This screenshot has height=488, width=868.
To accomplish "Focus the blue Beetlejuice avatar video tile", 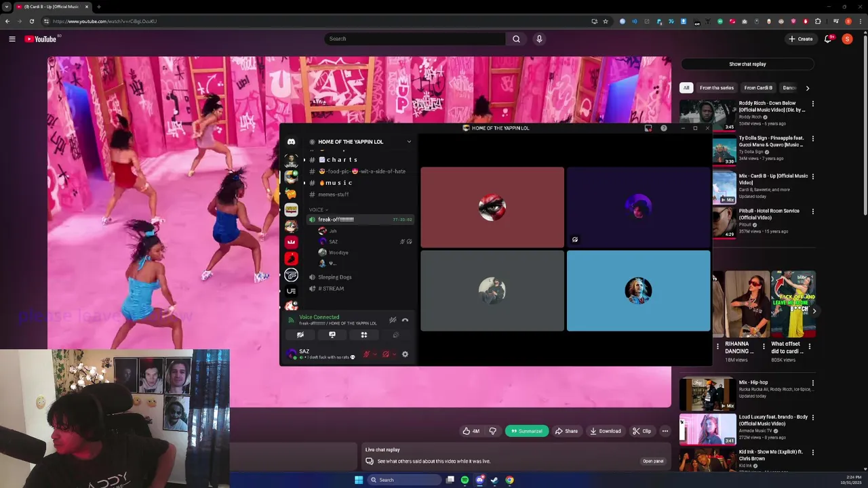I will [x=639, y=291].
